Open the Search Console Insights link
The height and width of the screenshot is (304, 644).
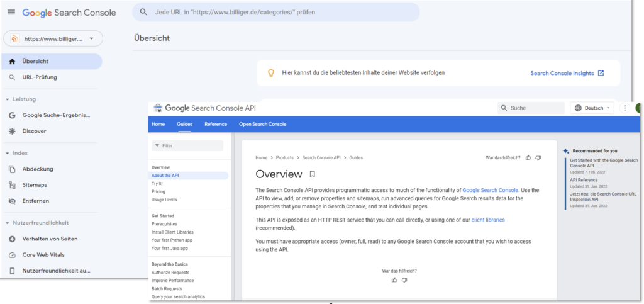tap(562, 73)
